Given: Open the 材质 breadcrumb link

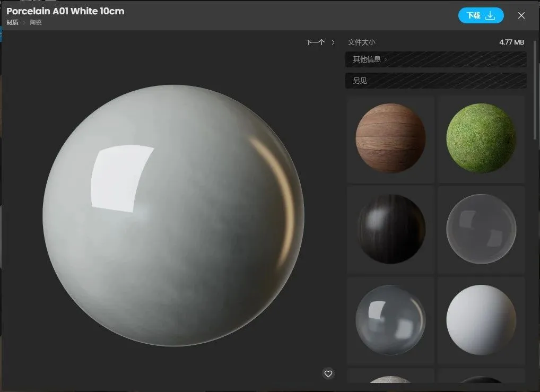Looking at the screenshot, I should click(x=12, y=22).
